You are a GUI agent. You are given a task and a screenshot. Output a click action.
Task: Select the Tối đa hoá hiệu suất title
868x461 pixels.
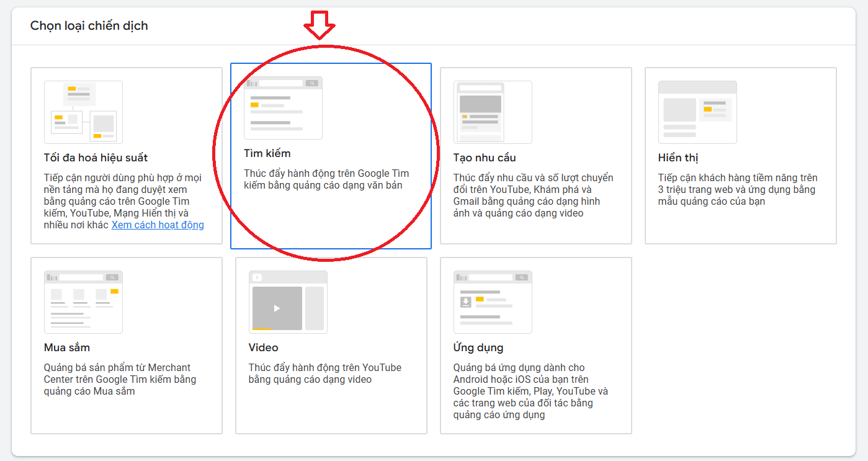click(96, 158)
